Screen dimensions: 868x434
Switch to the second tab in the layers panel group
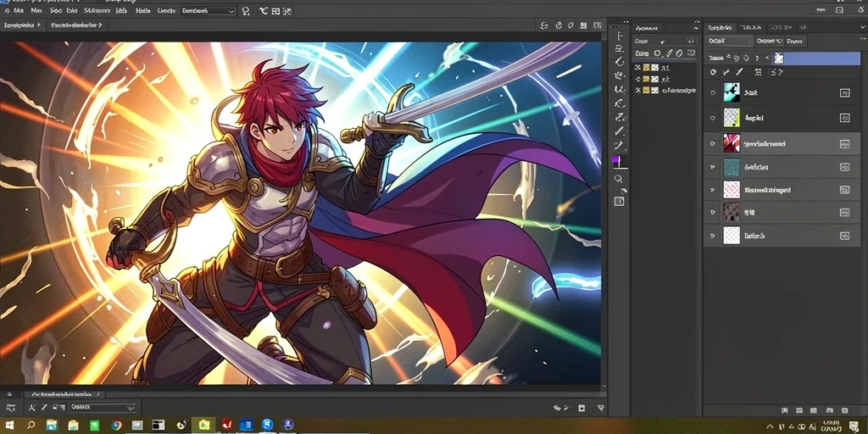[x=751, y=26]
